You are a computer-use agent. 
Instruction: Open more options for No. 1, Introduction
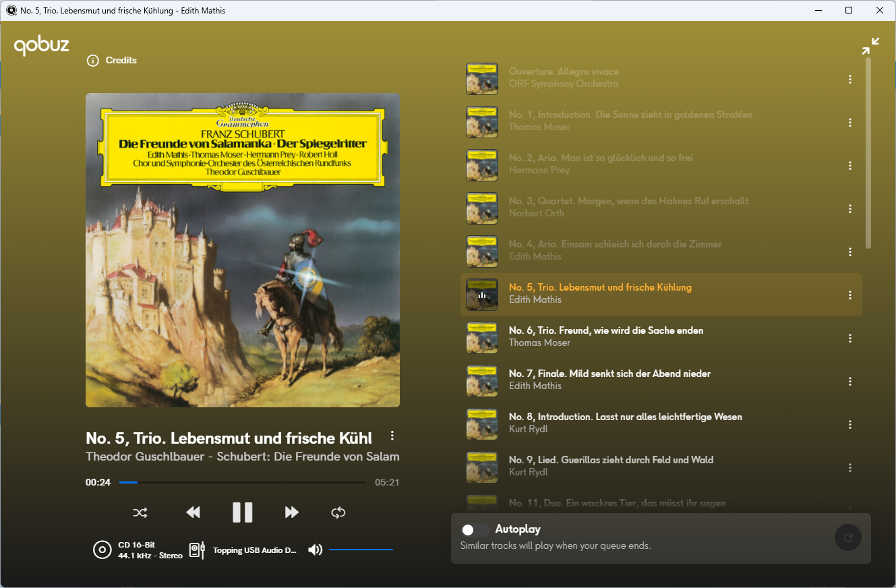point(850,123)
